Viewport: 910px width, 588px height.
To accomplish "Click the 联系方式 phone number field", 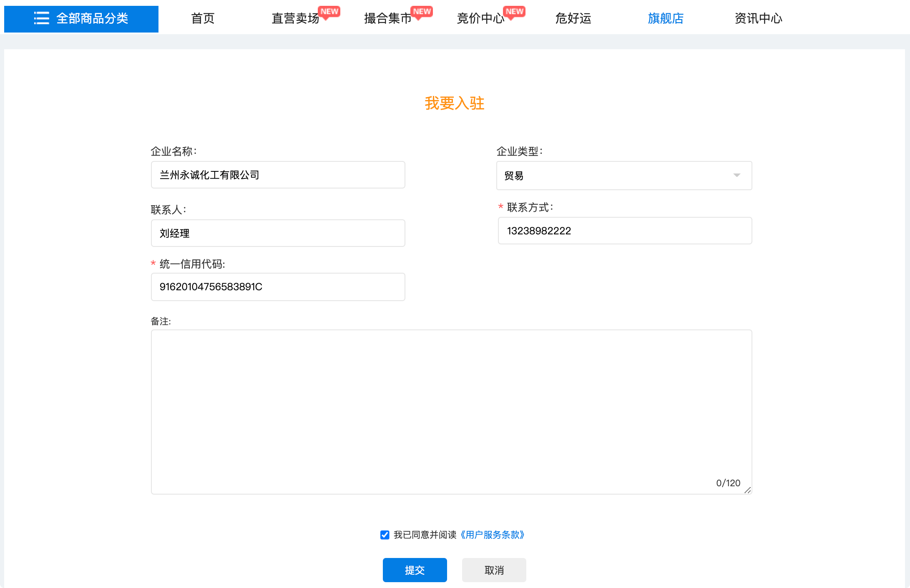I will (625, 231).
